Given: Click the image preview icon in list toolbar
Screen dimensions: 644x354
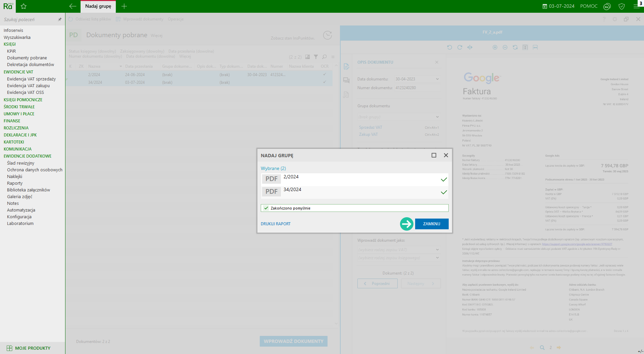Looking at the screenshot, I should [307, 57].
